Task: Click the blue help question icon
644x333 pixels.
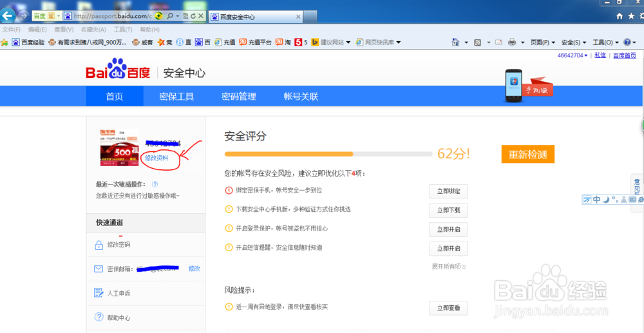Action: point(627,42)
